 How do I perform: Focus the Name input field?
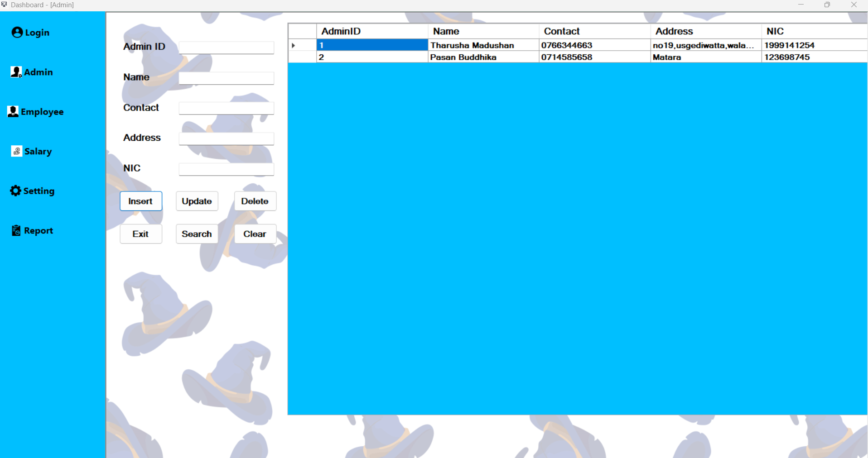point(227,78)
